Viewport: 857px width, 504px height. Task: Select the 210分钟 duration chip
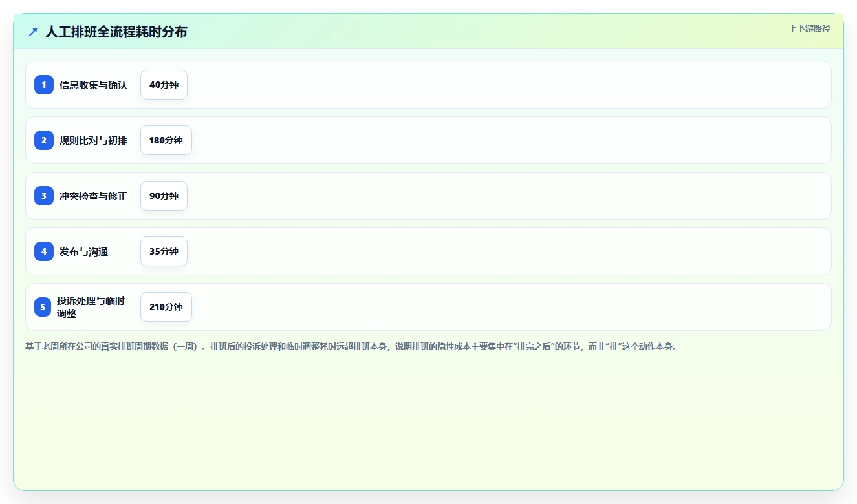(x=166, y=307)
